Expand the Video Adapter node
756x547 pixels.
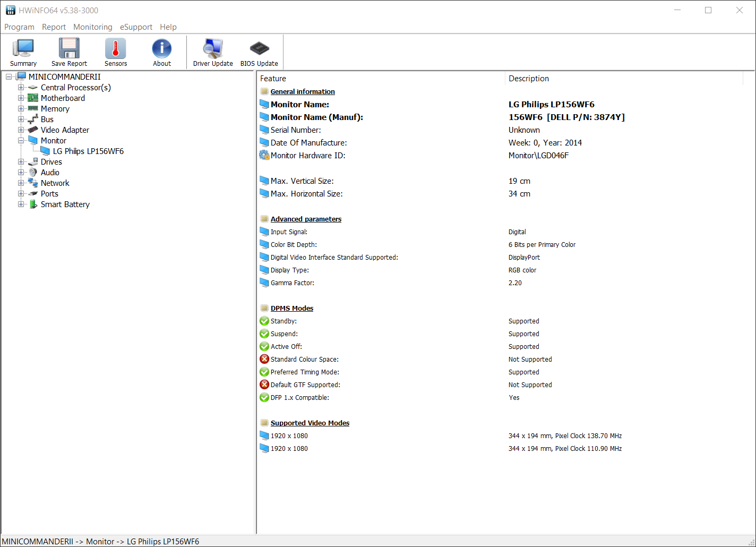(x=21, y=130)
